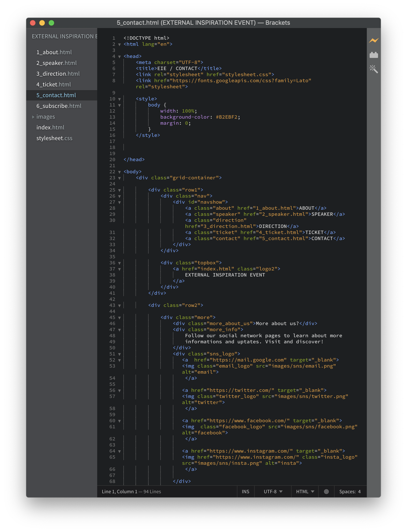Collapse topbox div fold on line 36
Image resolution: width=407 pixels, height=532 pixels.
(119, 263)
